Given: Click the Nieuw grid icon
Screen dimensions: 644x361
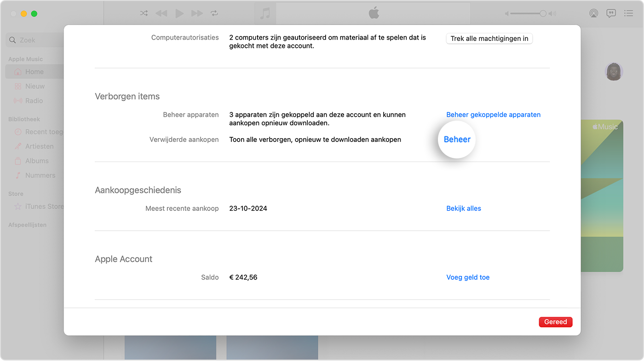Looking at the screenshot, I should (18, 86).
